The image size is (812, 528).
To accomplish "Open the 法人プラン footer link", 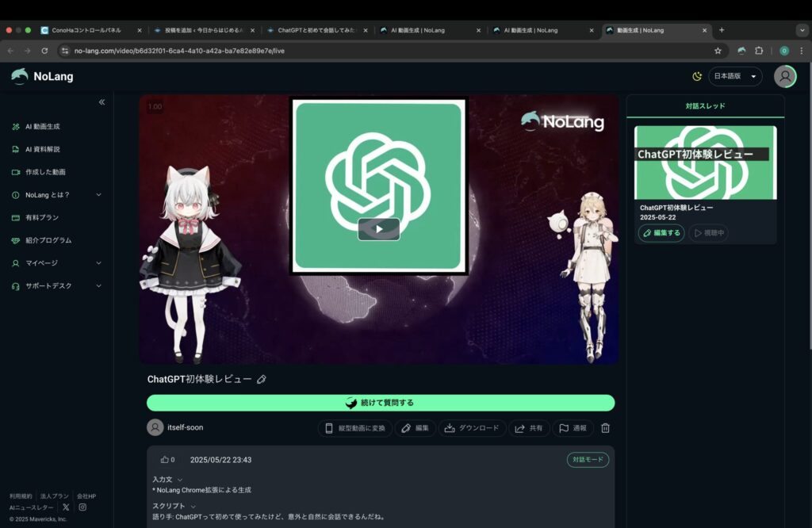I will (55, 496).
